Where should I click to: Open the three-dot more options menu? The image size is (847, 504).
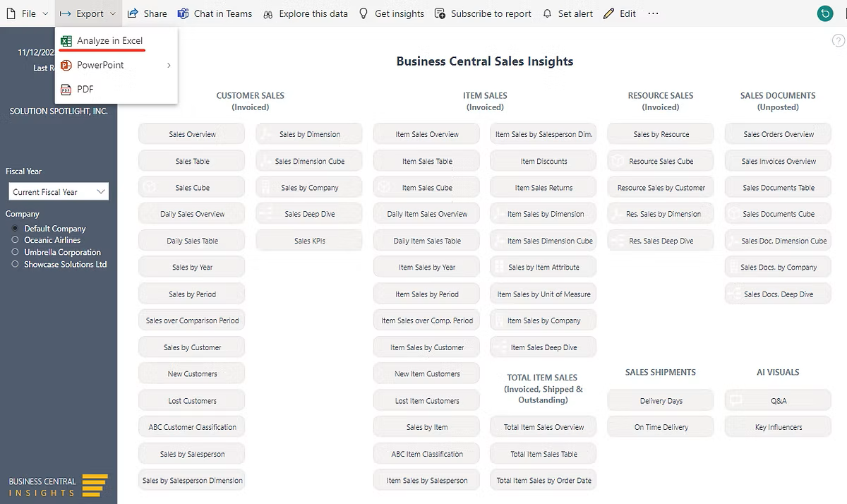tap(653, 13)
